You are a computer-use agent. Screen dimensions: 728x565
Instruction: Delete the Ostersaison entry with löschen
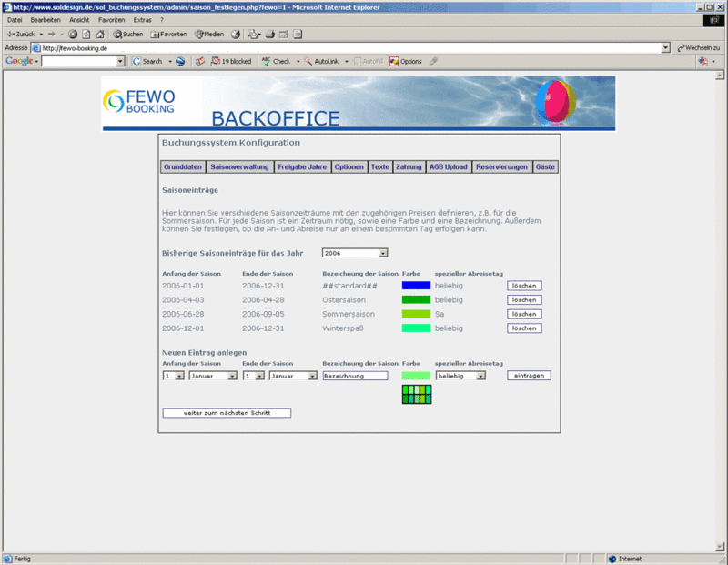coord(524,299)
